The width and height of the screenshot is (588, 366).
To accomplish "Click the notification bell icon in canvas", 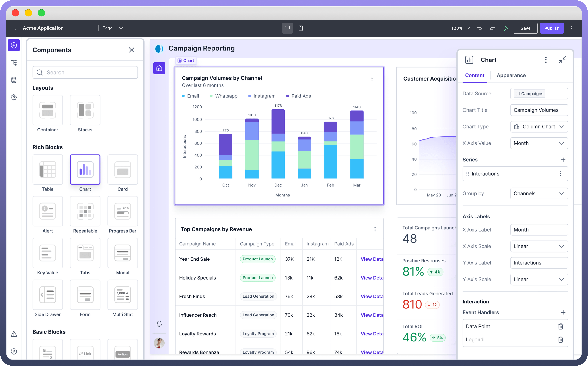I will [x=159, y=324].
